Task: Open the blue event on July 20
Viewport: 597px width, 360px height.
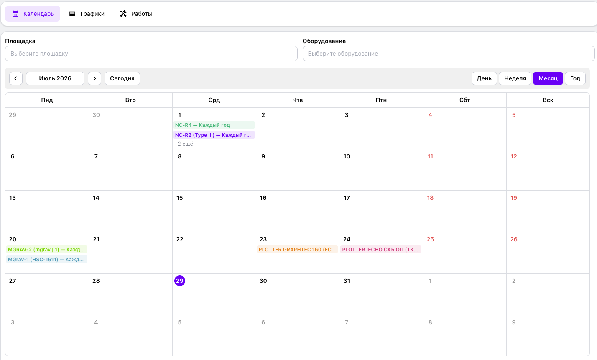Action: pyautogui.click(x=47, y=259)
